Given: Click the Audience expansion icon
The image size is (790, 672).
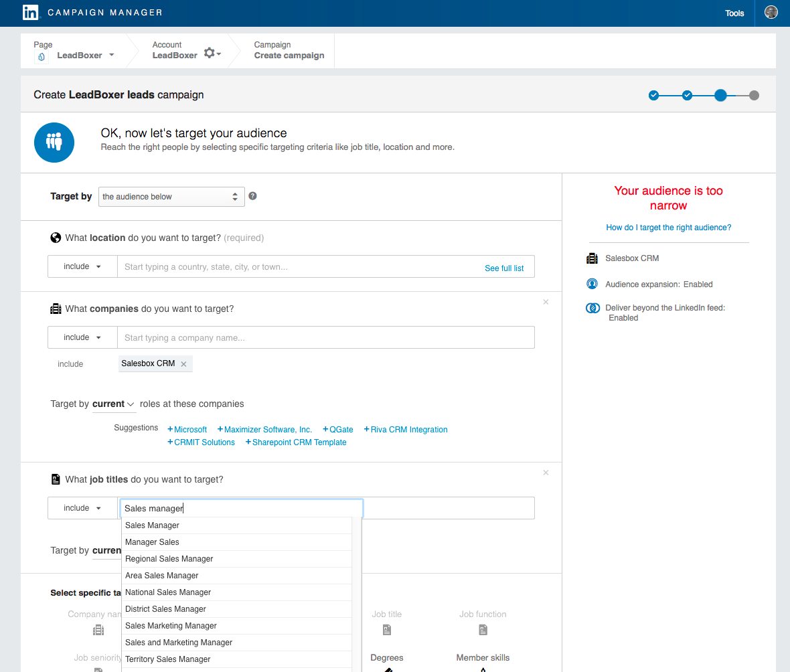Looking at the screenshot, I should point(592,284).
